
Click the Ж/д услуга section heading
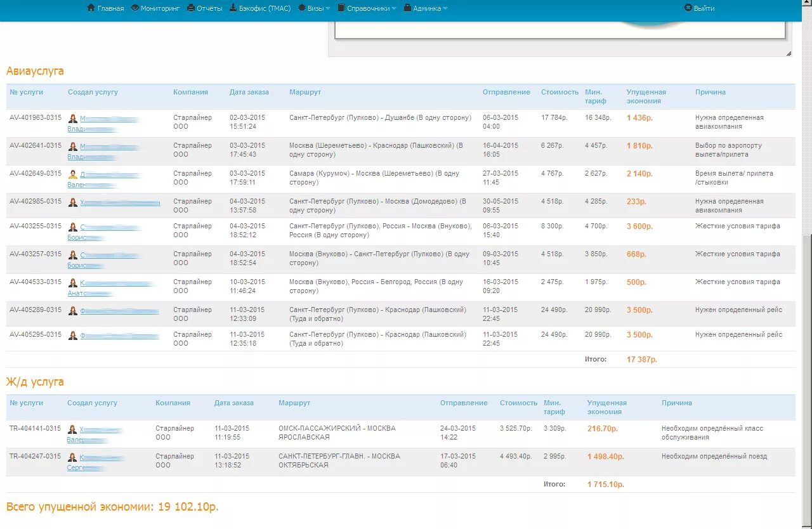(35, 382)
